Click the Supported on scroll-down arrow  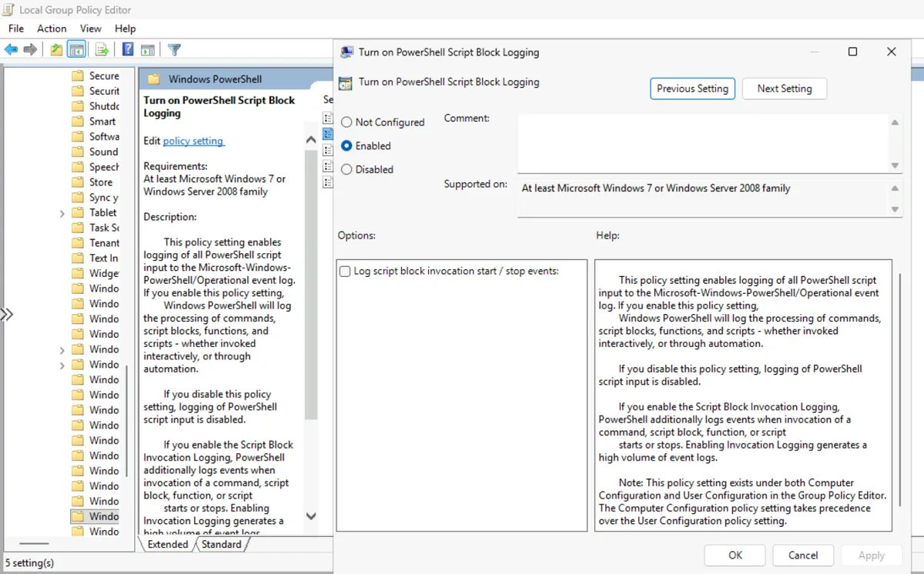click(895, 209)
